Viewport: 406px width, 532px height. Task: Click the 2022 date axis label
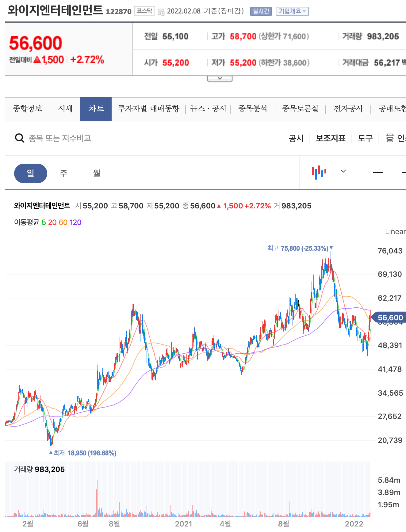coord(354,524)
